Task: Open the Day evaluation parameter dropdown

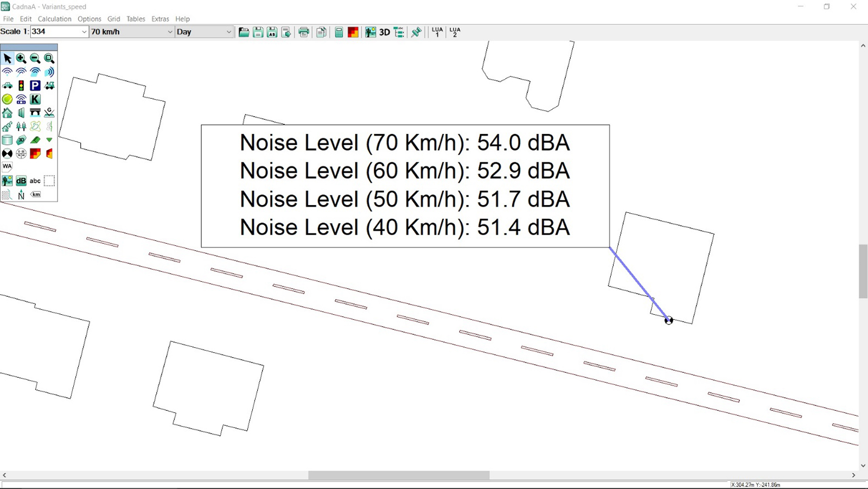Action: (x=228, y=32)
